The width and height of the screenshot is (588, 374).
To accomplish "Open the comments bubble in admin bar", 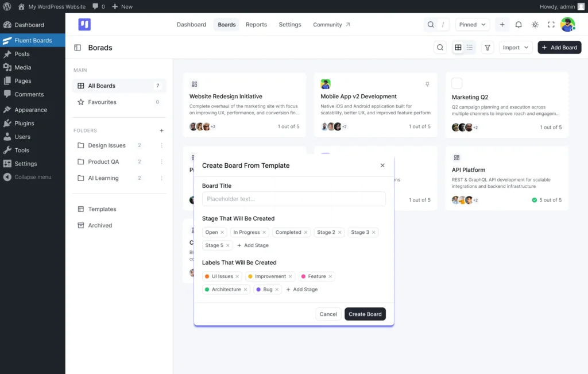I will point(99,6).
